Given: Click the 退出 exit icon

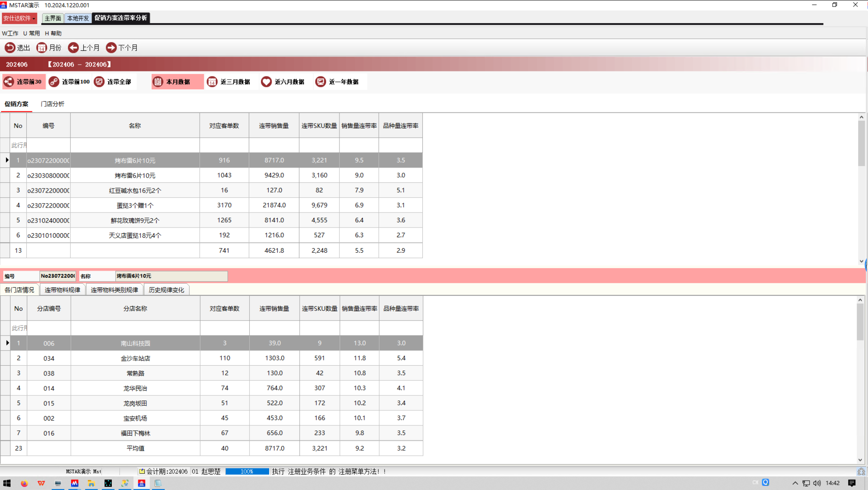Looking at the screenshot, I should 10,48.
